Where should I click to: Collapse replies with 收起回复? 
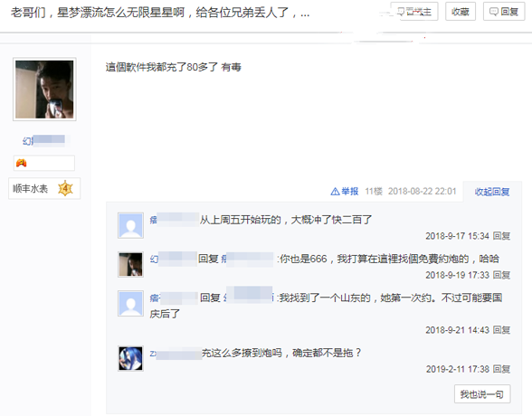click(x=492, y=192)
